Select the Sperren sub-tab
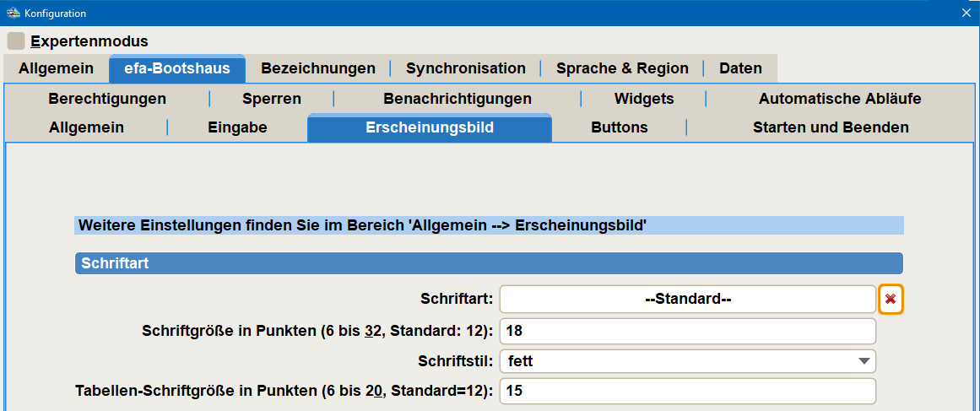 coord(272,99)
